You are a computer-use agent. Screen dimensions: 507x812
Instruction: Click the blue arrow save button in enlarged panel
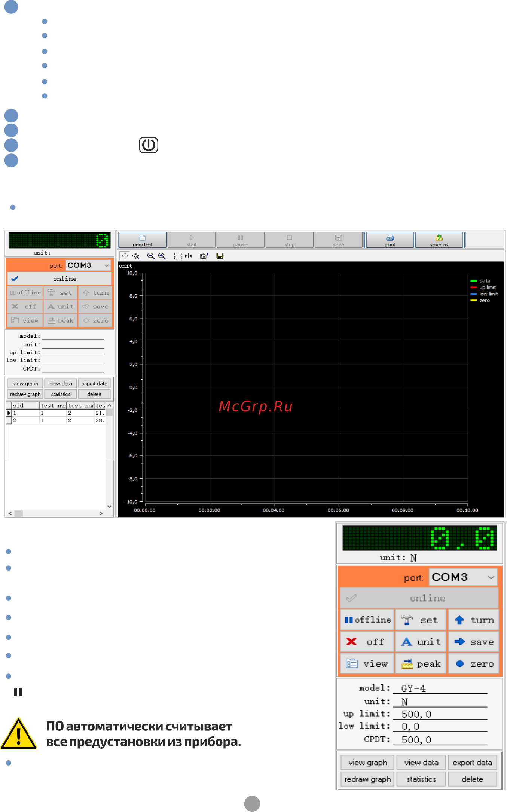click(474, 642)
